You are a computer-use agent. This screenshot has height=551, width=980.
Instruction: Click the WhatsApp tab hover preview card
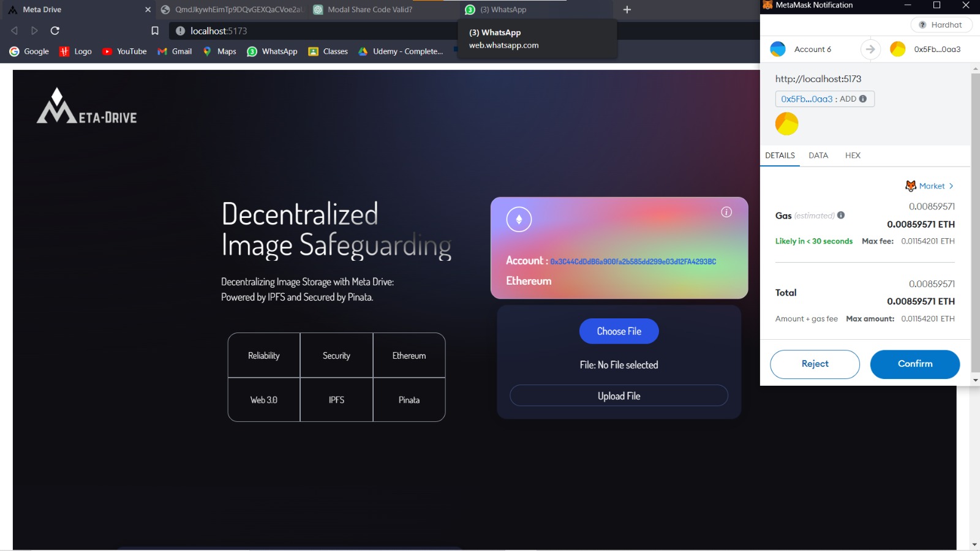pos(537,39)
